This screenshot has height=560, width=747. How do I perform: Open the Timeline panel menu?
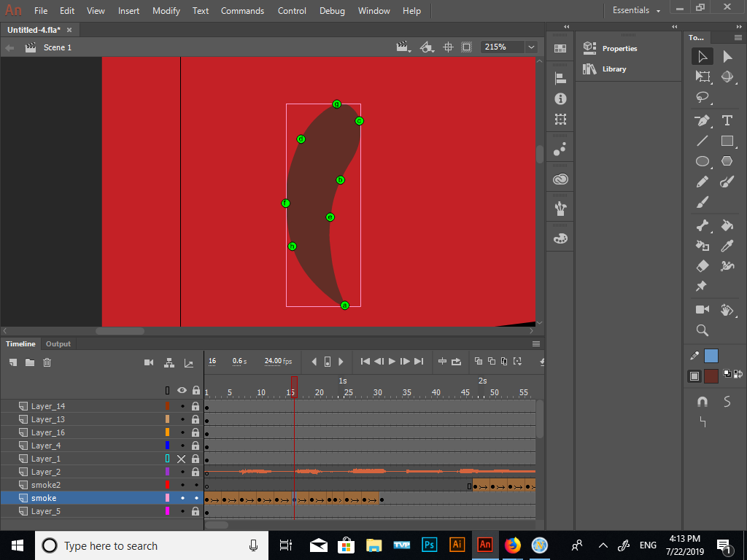pos(536,343)
